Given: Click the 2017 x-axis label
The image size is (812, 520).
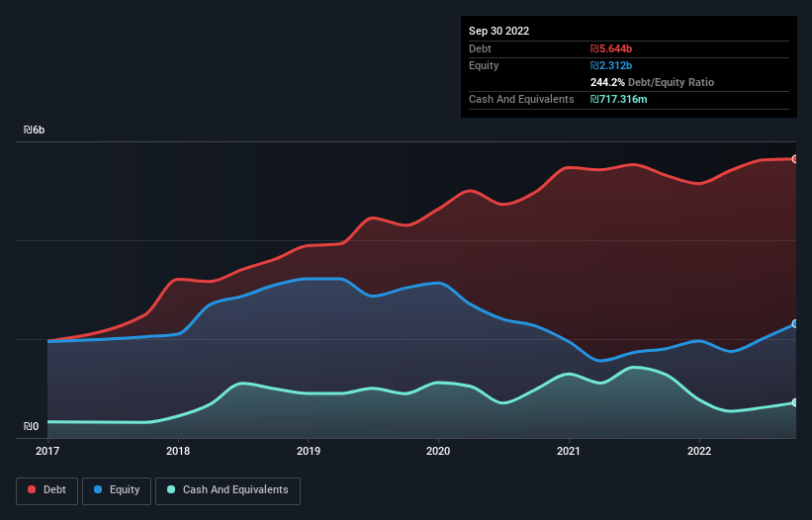Looking at the screenshot, I should click(47, 451).
